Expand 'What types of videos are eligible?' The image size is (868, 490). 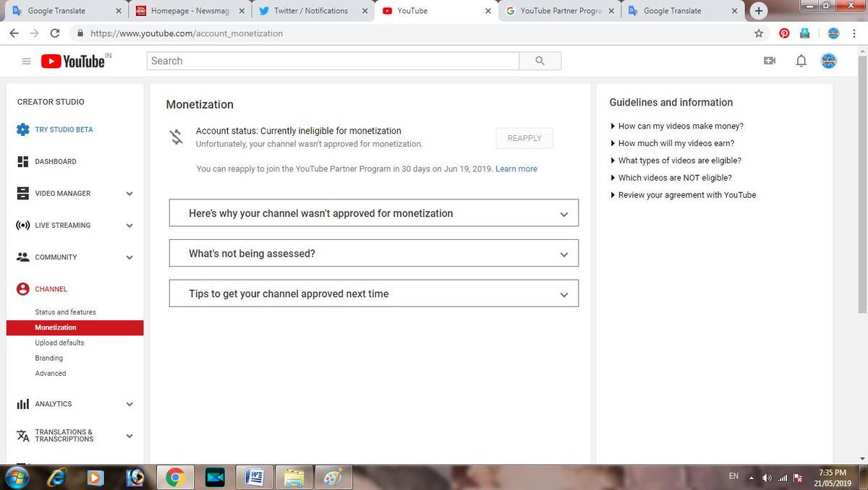[x=676, y=160]
